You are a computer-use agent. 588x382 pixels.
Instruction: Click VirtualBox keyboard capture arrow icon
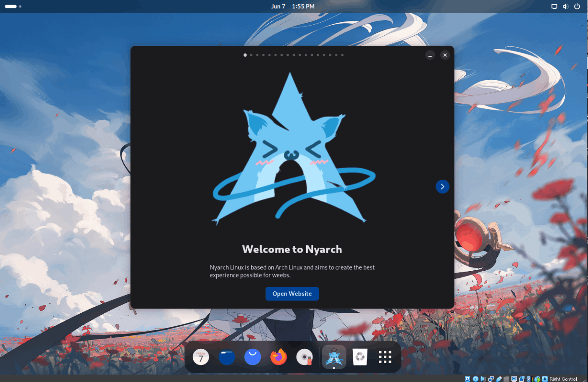tap(545, 379)
